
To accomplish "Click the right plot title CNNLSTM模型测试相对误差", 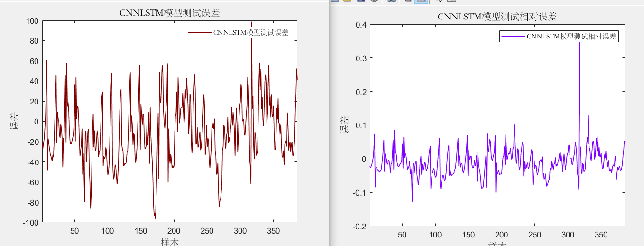I will 497,17.
